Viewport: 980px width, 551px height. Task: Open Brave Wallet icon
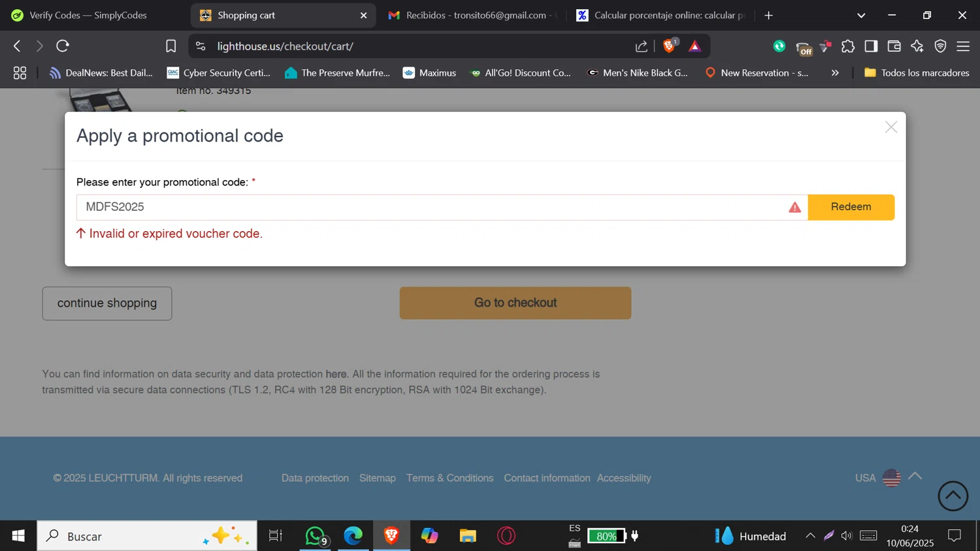[x=894, y=46]
